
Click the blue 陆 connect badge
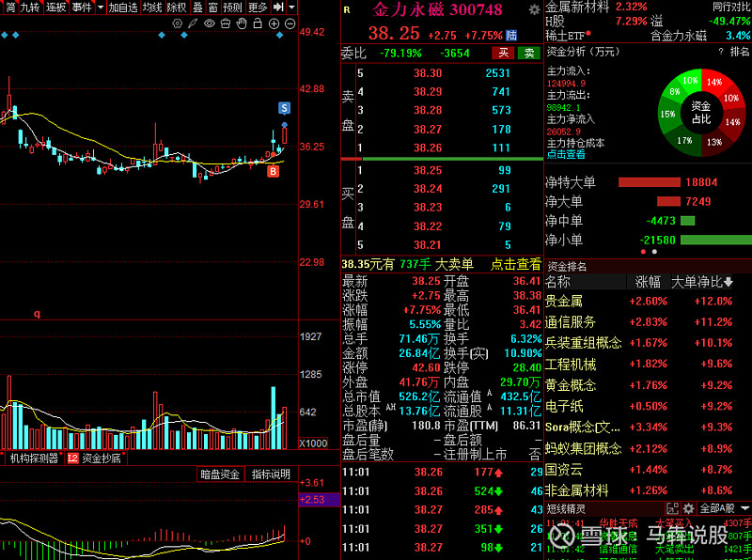[511, 35]
